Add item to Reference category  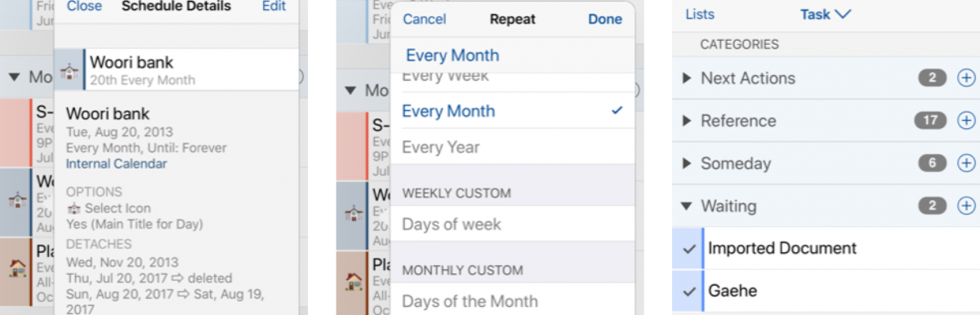[966, 121]
